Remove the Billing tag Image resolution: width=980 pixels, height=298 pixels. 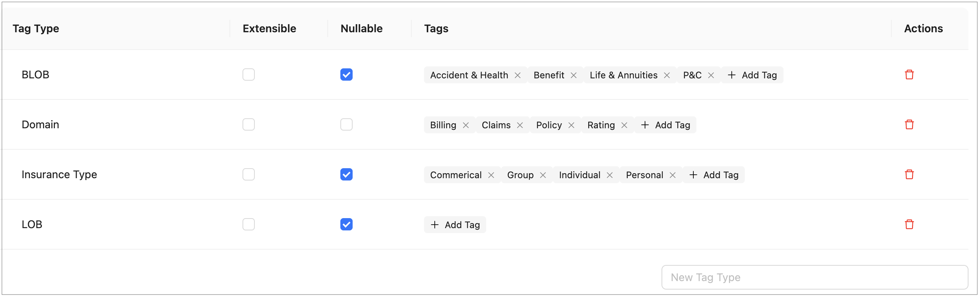pos(465,125)
